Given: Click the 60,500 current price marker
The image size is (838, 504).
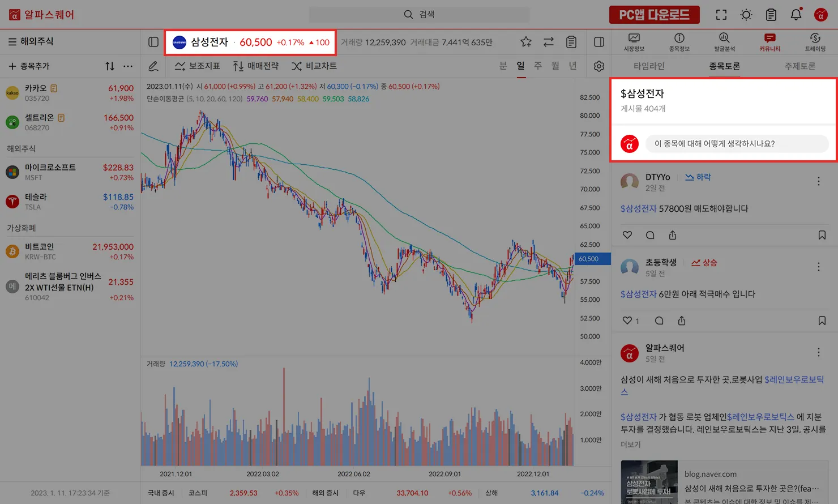Looking at the screenshot, I should pyautogui.click(x=592, y=259).
